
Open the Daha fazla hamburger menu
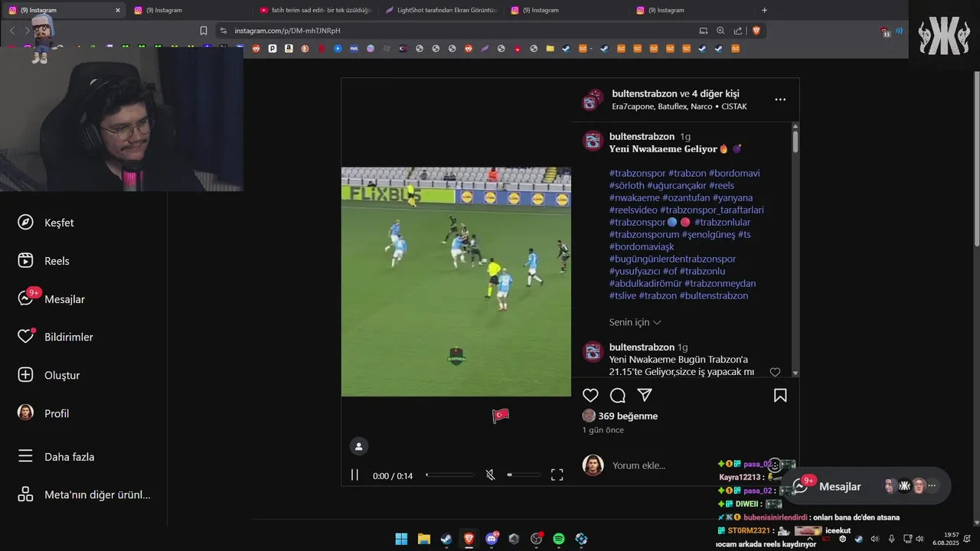[x=25, y=456]
